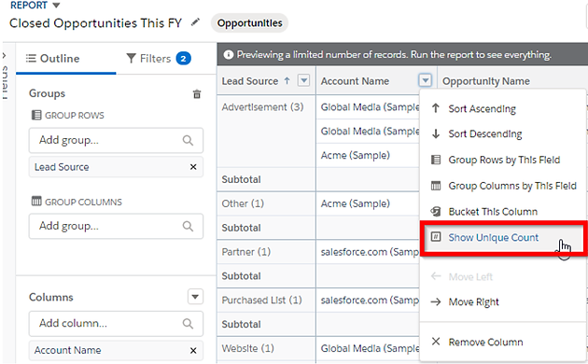588x364 pixels.
Task: Open the Columns section dropdown
Action: point(195,297)
